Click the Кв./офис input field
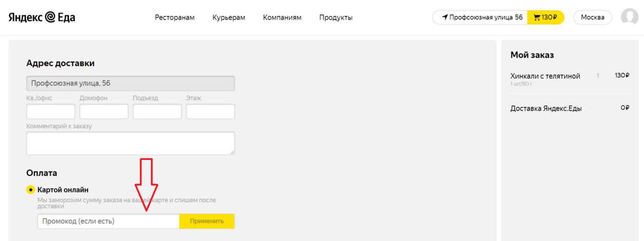644x241 pixels. 51,111
